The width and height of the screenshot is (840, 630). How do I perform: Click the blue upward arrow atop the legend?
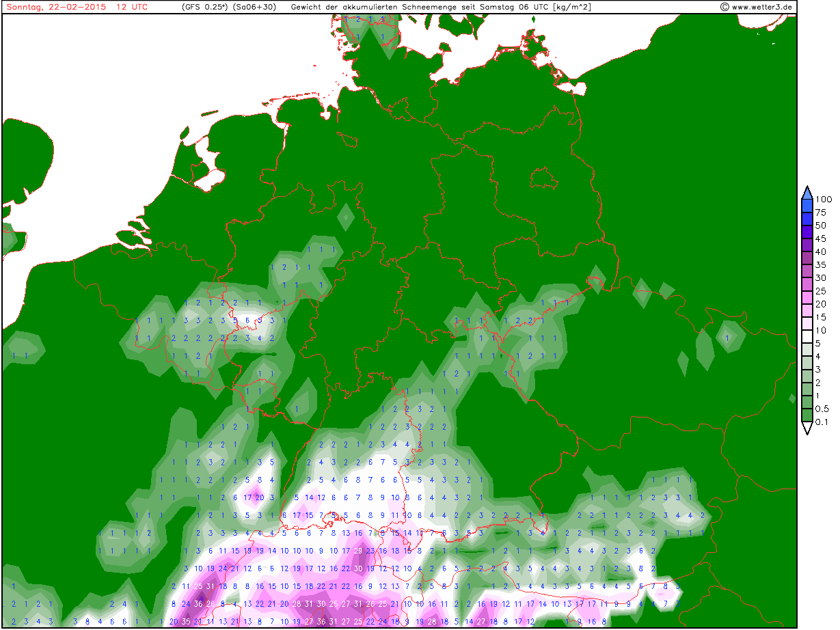tap(807, 191)
